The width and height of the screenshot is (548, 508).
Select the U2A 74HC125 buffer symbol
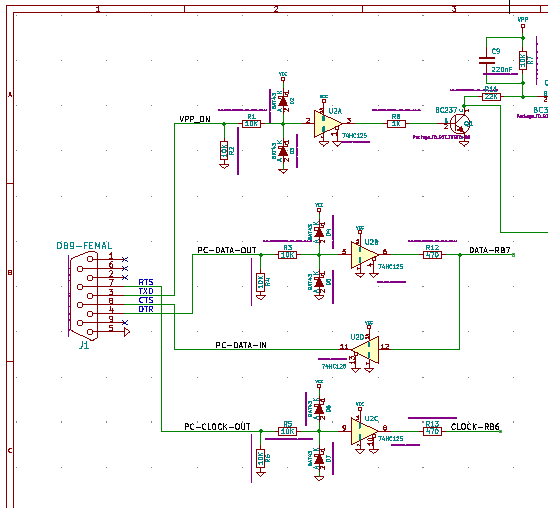click(x=327, y=123)
